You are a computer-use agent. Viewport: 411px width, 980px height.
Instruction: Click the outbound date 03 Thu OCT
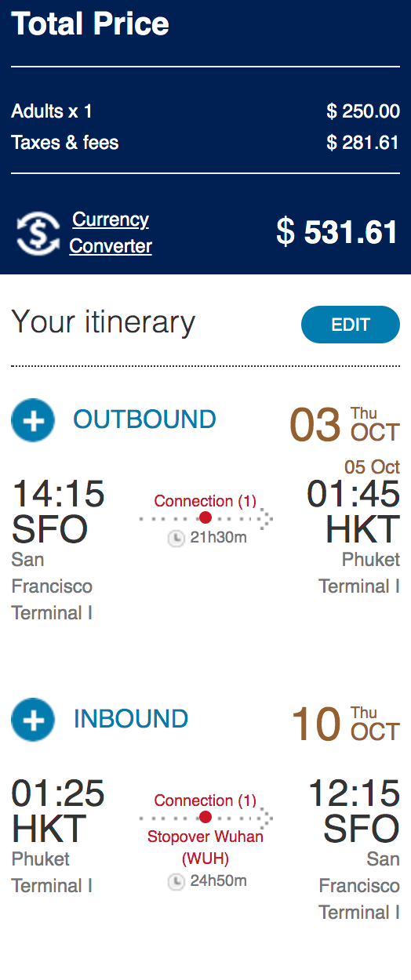tap(345, 424)
